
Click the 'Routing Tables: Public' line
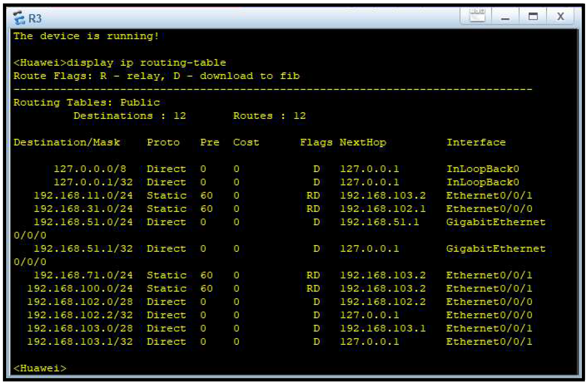point(87,103)
